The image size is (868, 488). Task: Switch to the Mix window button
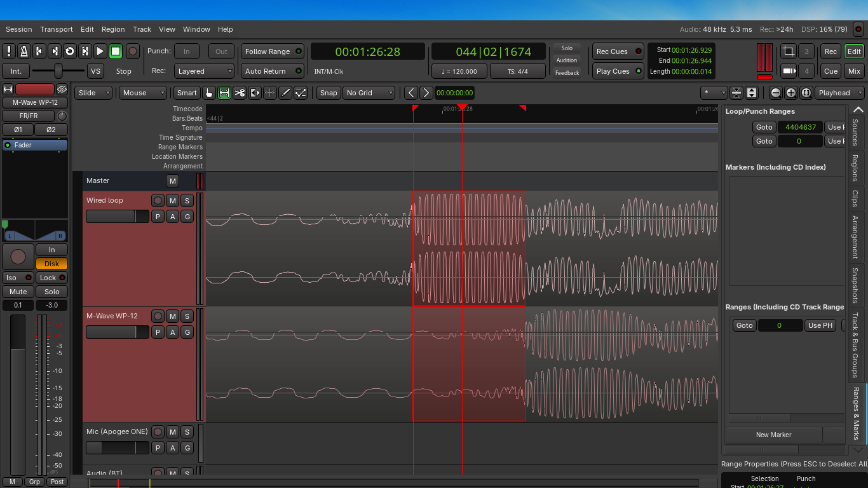click(854, 71)
